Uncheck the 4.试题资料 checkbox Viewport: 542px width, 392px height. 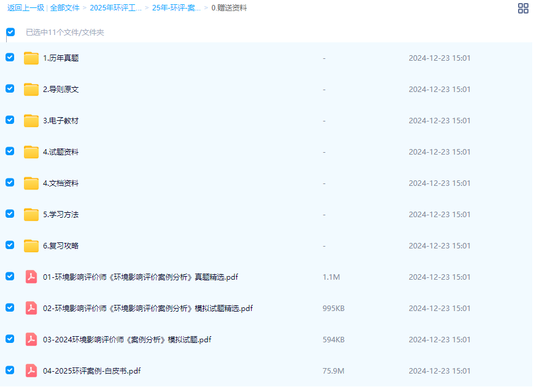(x=10, y=152)
